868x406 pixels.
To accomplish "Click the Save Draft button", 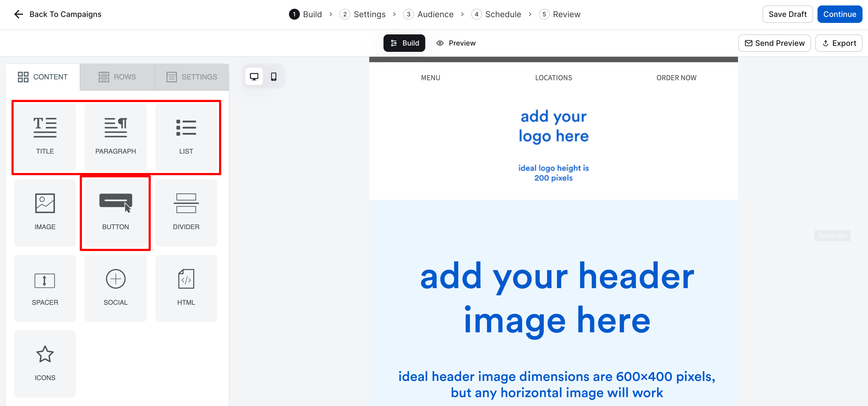I will pyautogui.click(x=787, y=14).
